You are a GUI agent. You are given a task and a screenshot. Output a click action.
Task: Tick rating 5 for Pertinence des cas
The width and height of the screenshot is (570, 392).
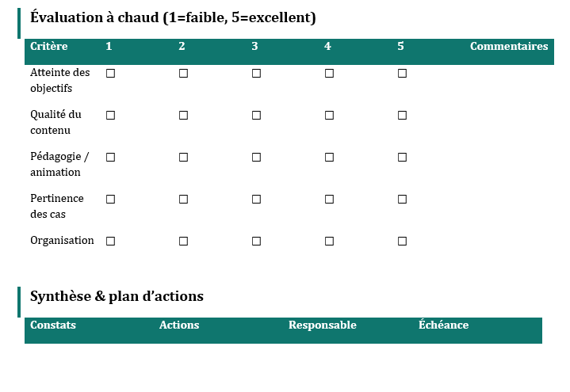tap(402, 199)
